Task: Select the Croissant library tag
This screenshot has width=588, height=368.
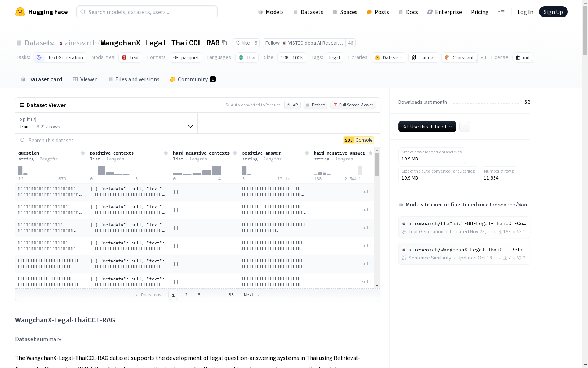Action: click(459, 57)
